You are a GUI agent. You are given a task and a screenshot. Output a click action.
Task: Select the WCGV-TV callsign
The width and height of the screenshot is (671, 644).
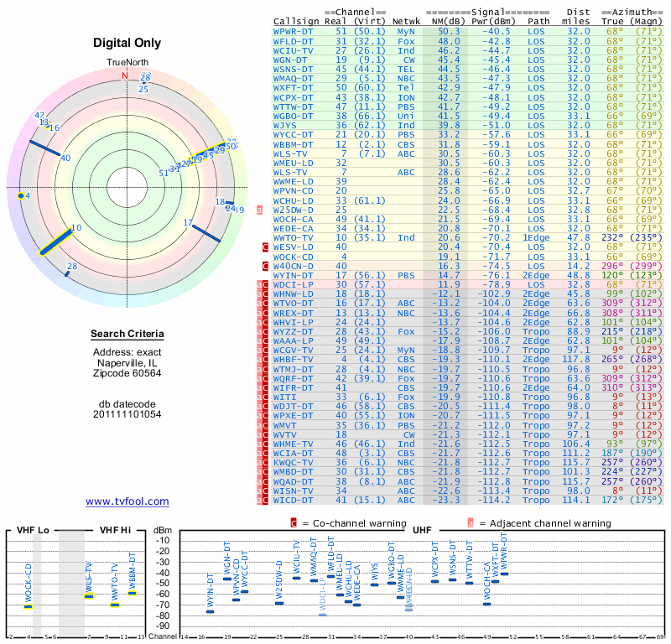pyautogui.click(x=293, y=350)
